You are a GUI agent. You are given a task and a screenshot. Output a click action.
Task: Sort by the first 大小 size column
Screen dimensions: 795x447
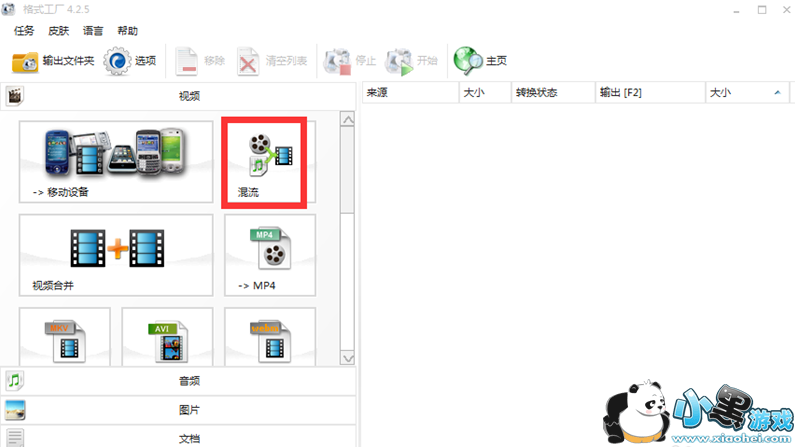485,92
